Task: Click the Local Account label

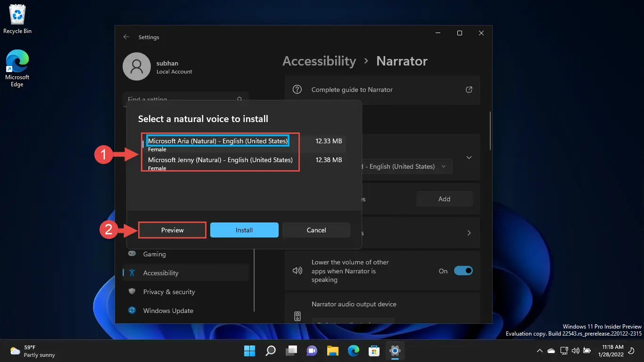Action: coord(174,72)
